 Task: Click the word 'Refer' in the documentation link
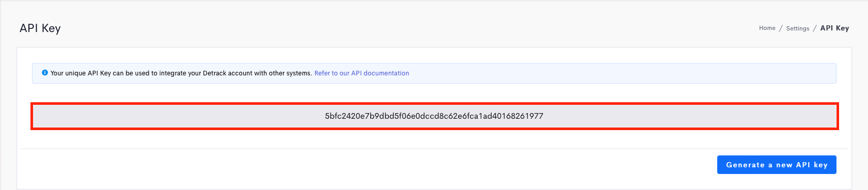point(322,73)
